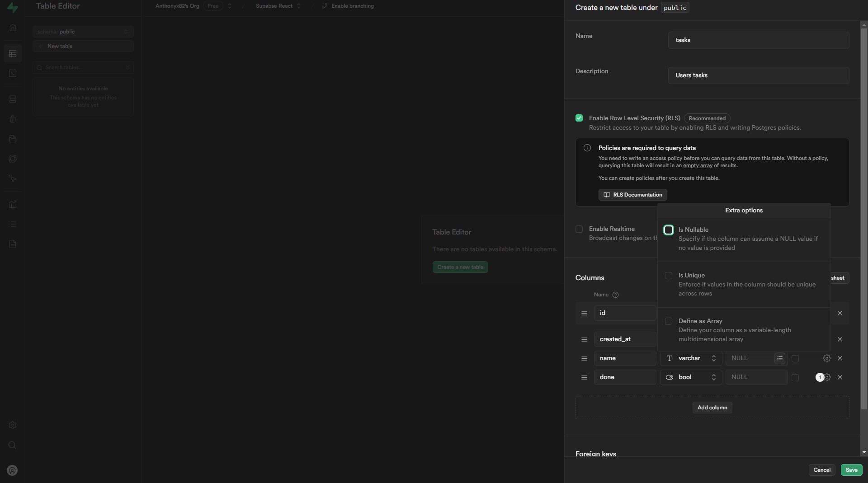
Task: Disable Row Level Security checkbox
Action: 579,118
